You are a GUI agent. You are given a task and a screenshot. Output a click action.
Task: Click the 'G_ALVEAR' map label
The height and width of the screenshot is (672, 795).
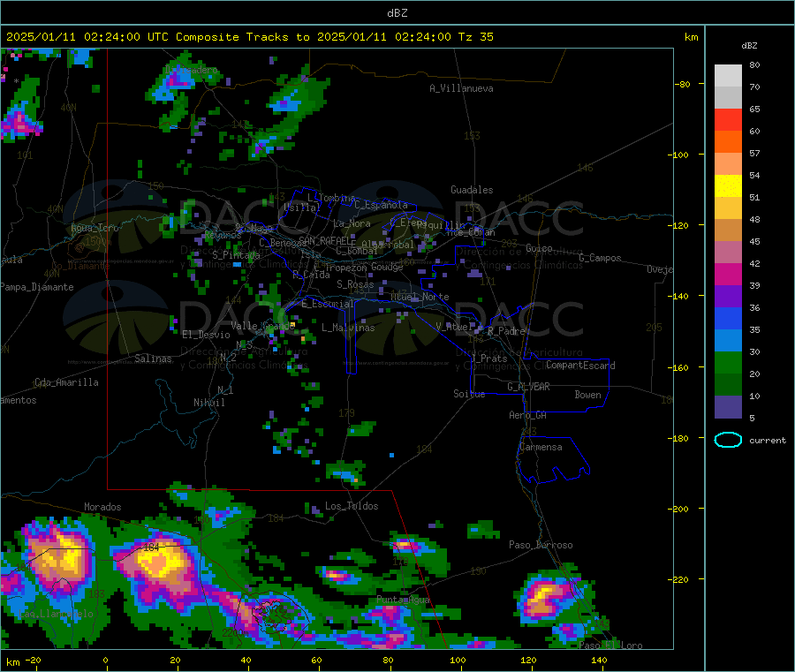pos(528,387)
